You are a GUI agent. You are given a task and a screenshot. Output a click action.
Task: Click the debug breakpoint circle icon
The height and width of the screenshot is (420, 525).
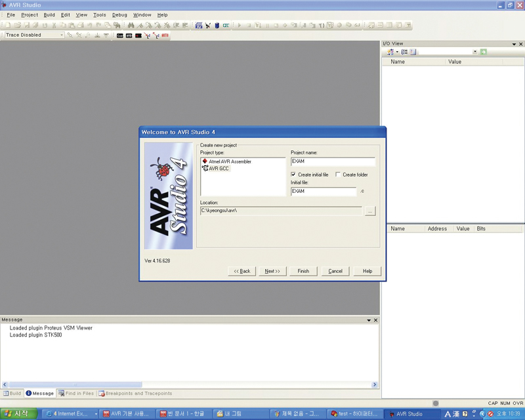pyautogui.click(x=339, y=25)
